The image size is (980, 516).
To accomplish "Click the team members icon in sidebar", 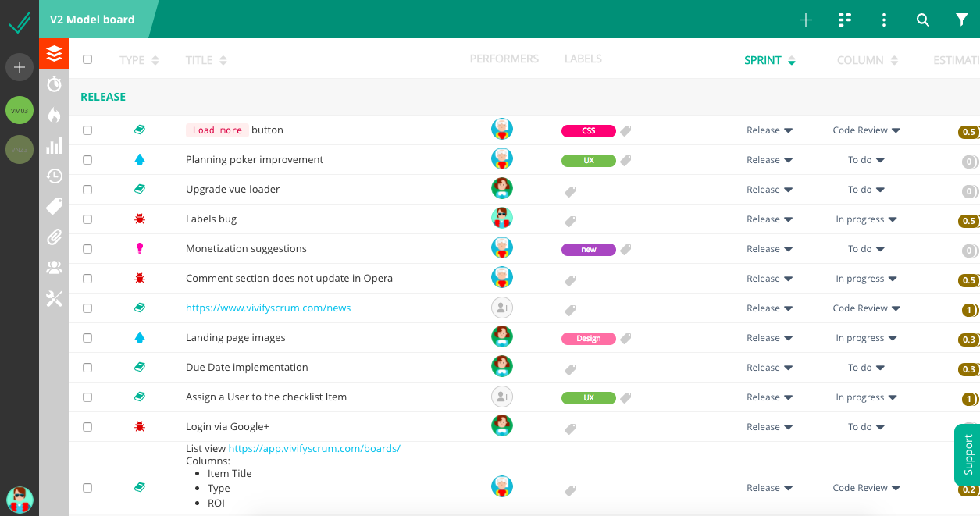I will (x=54, y=267).
